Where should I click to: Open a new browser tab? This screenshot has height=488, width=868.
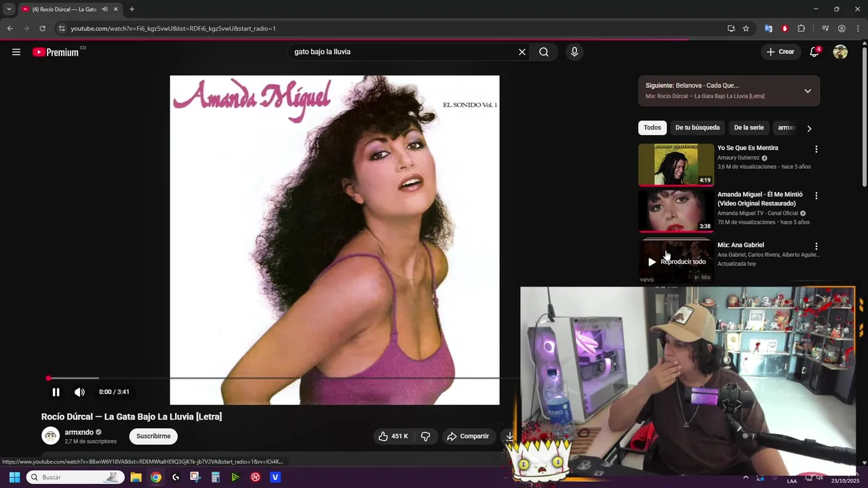(132, 9)
